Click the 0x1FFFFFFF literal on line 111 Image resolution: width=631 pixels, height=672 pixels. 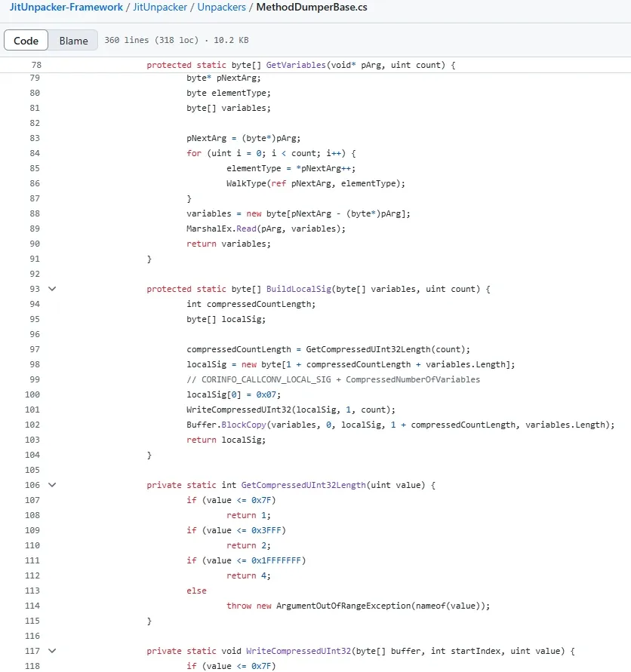tap(275, 560)
